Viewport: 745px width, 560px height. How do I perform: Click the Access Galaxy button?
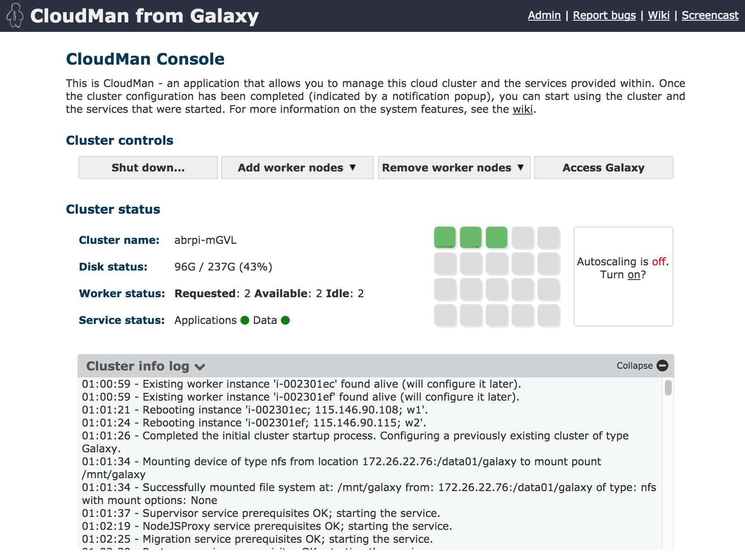click(603, 168)
